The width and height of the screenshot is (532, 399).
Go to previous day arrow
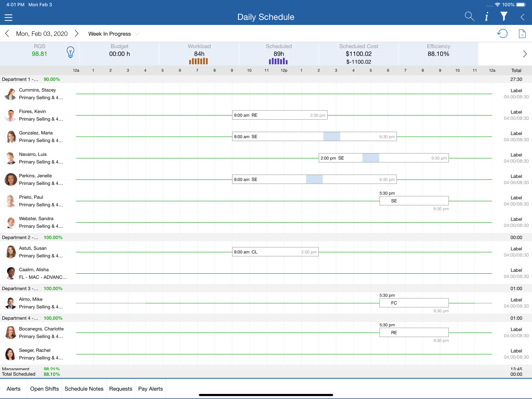(7, 34)
